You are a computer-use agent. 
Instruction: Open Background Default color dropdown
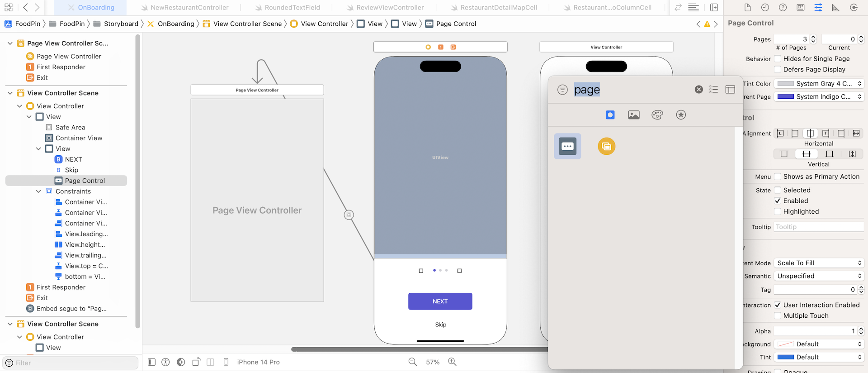click(x=819, y=344)
